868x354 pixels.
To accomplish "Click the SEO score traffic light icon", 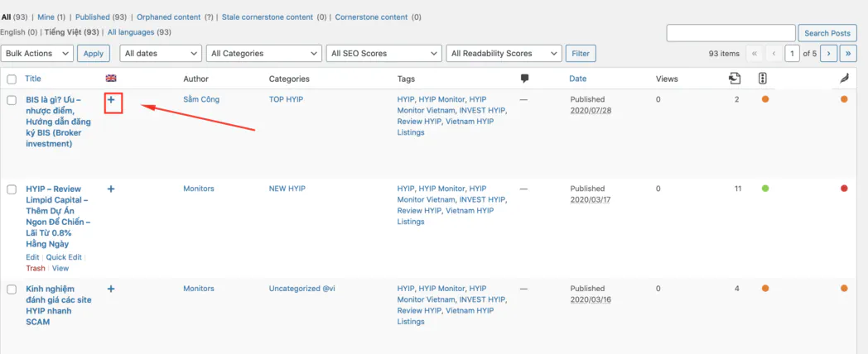I will point(763,79).
